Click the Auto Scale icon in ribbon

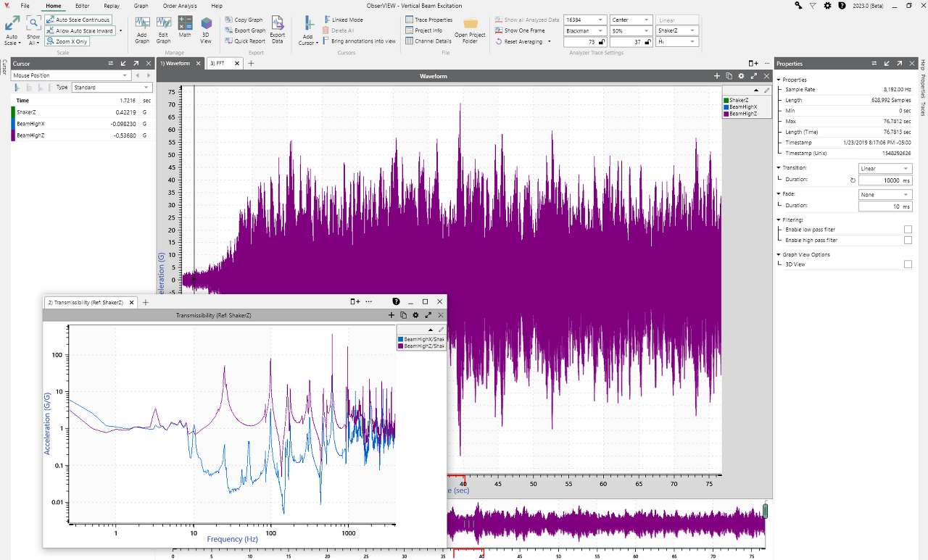coord(12,24)
